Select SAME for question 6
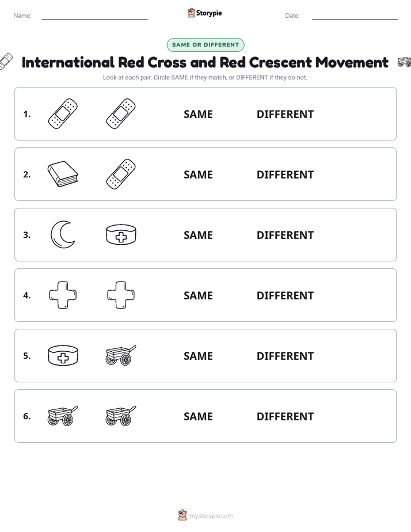This screenshot has height=532, width=411. coord(198,416)
